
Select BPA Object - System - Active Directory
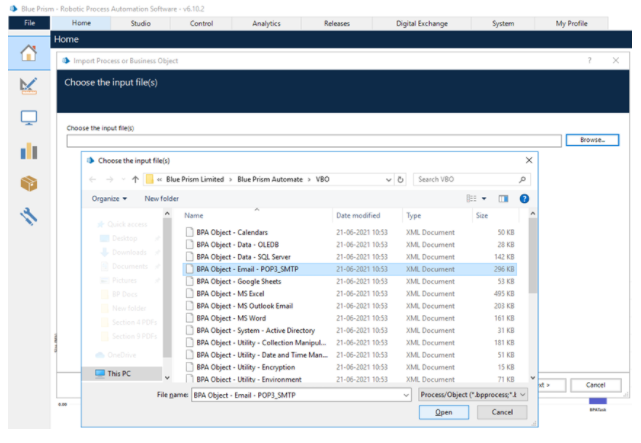pos(350,330)
